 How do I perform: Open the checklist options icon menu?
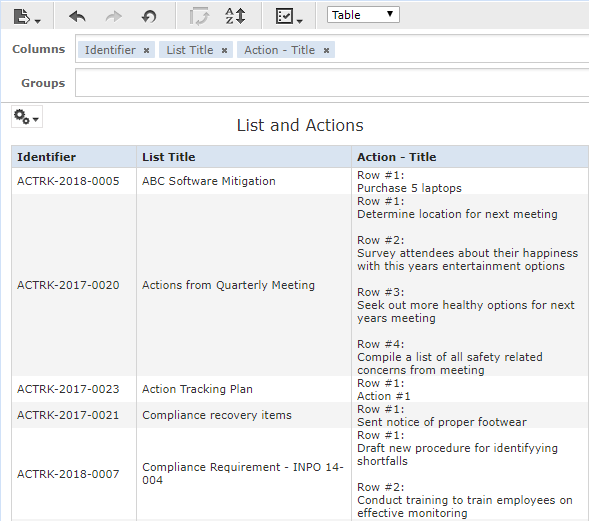click(x=289, y=17)
